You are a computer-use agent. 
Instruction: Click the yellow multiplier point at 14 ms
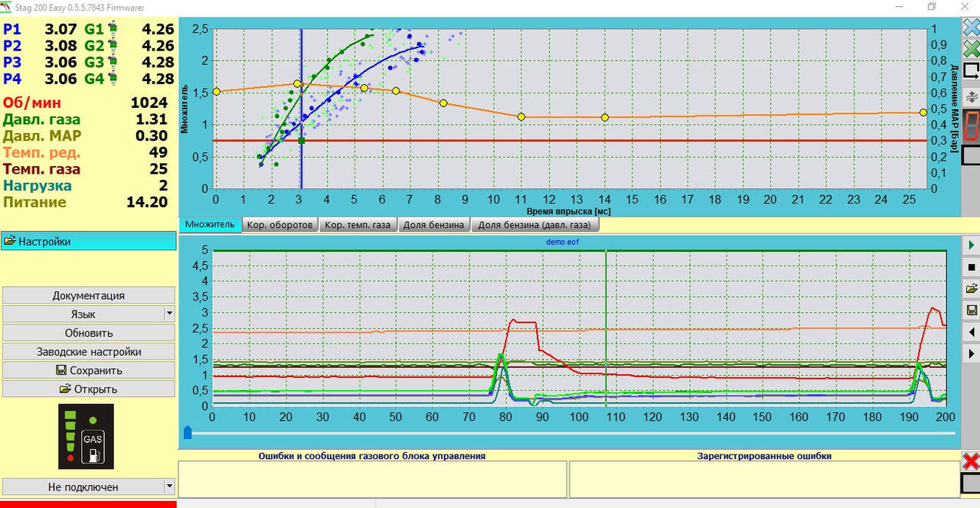[605, 117]
